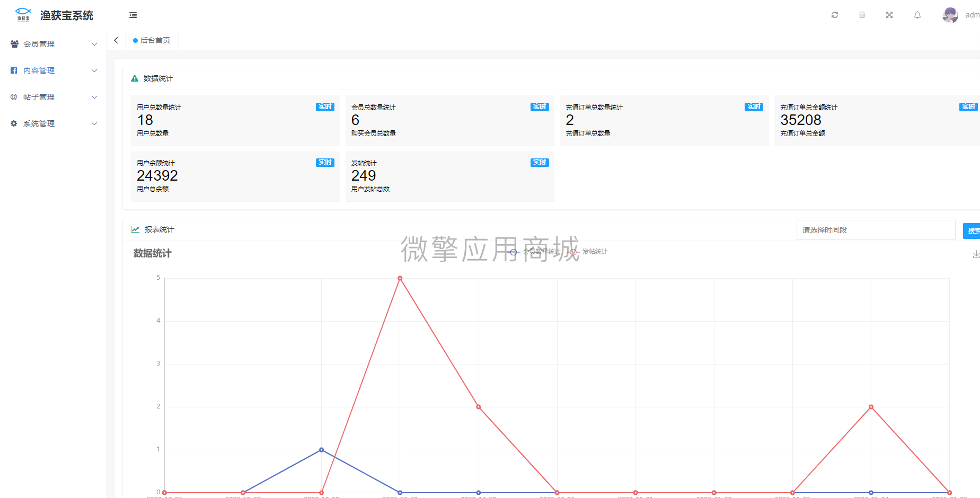980x498 pixels.
Task: Click the admin user avatar
Action: point(950,15)
